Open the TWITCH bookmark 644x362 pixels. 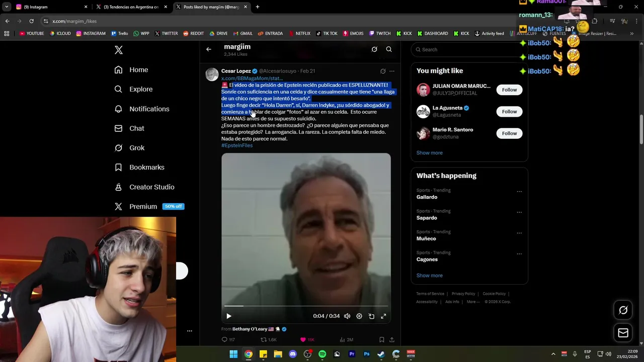click(x=380, y=34)
